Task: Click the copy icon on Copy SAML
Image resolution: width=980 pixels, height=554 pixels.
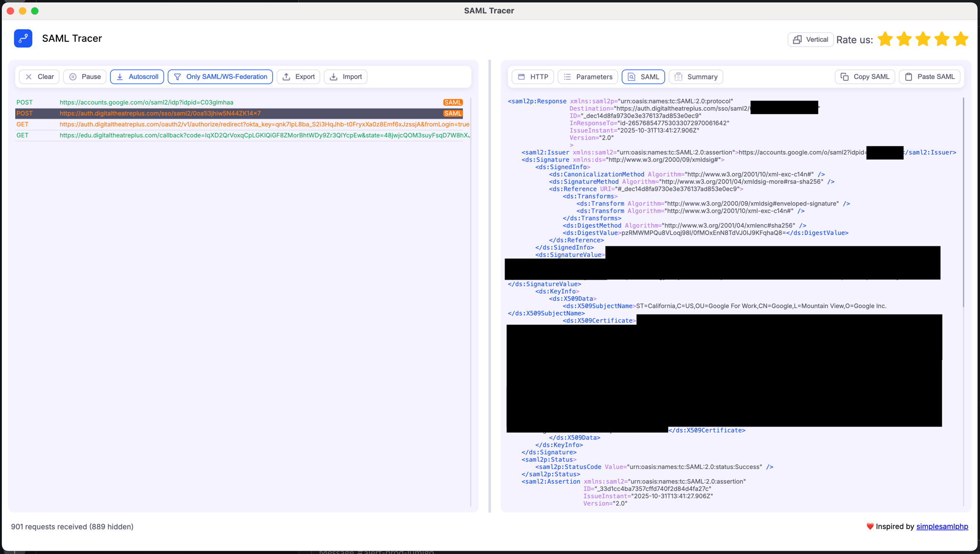Action: coord(845,76)
